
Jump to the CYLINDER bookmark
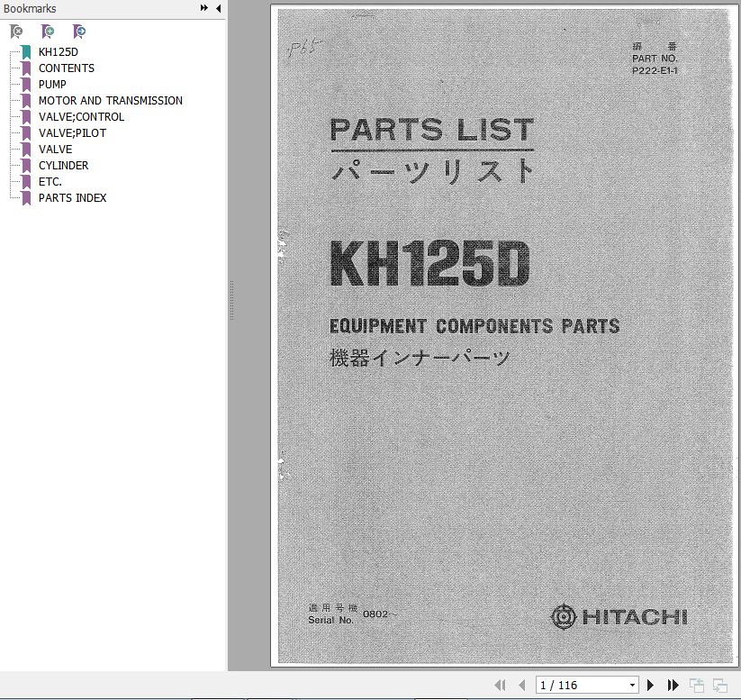tap(63, 166)
